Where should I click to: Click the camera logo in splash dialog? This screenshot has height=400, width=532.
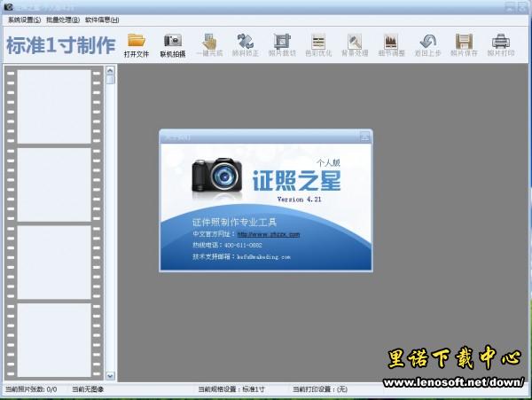[217, 175]
